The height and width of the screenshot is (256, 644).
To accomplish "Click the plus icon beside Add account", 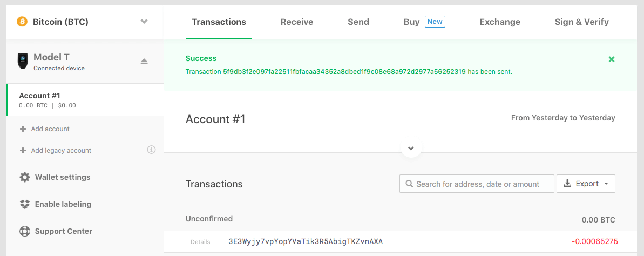I will (x=23, y=129).
